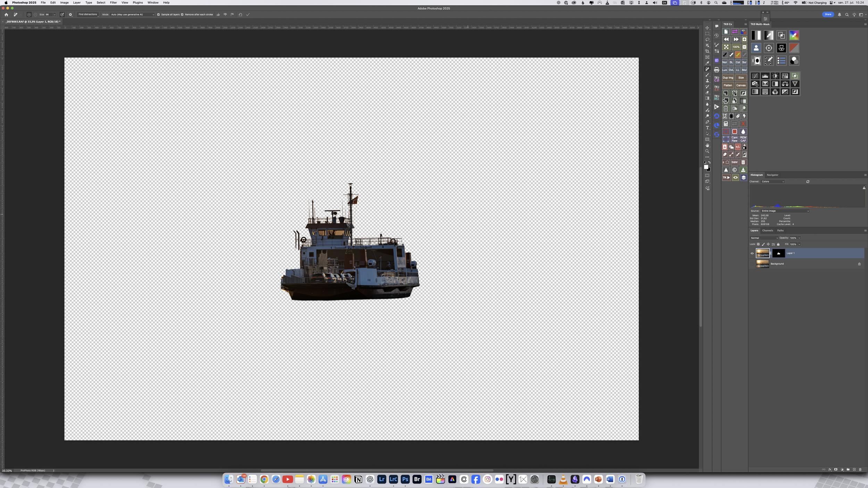Click the red X icon in TK9 panel
Viewport: 868px width, 488px height.
[743, 124]
